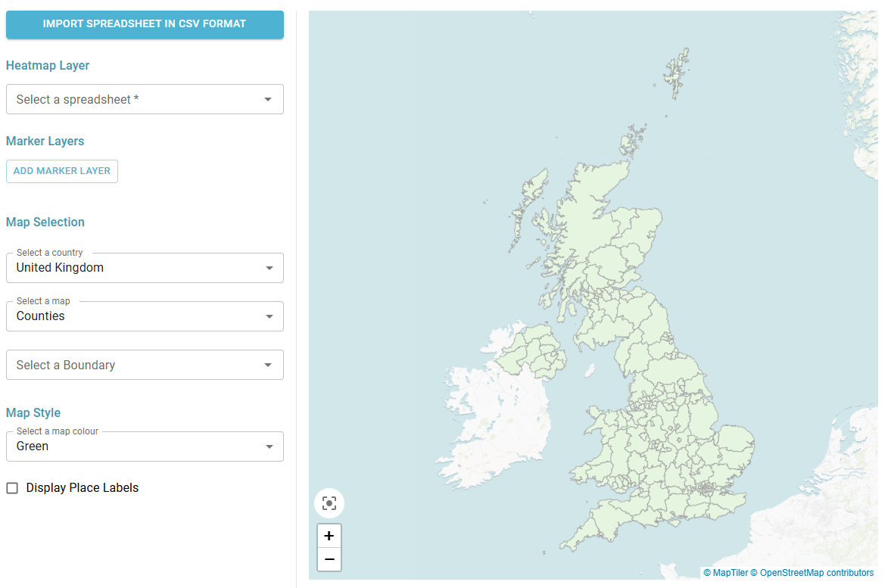This screenshot has height=588, width=891.
Task: Click the arrow on the Select a Boundary field
Action: click(x=269, y=365)
